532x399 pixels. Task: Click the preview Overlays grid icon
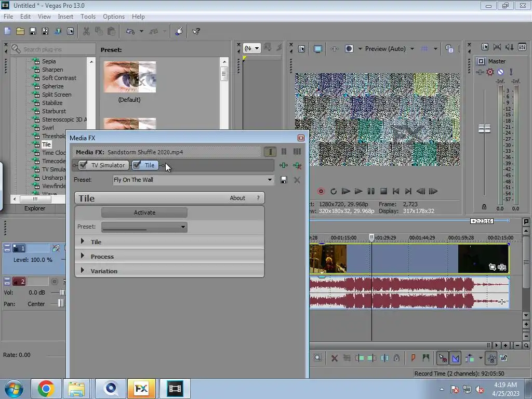pos(424,49)
